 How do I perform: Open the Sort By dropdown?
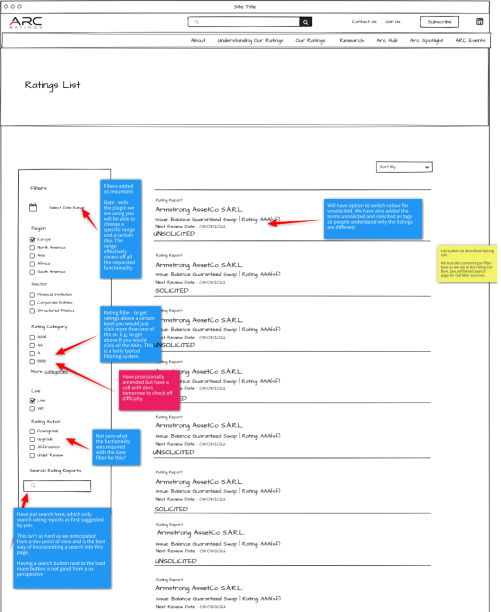coord(404,167)
